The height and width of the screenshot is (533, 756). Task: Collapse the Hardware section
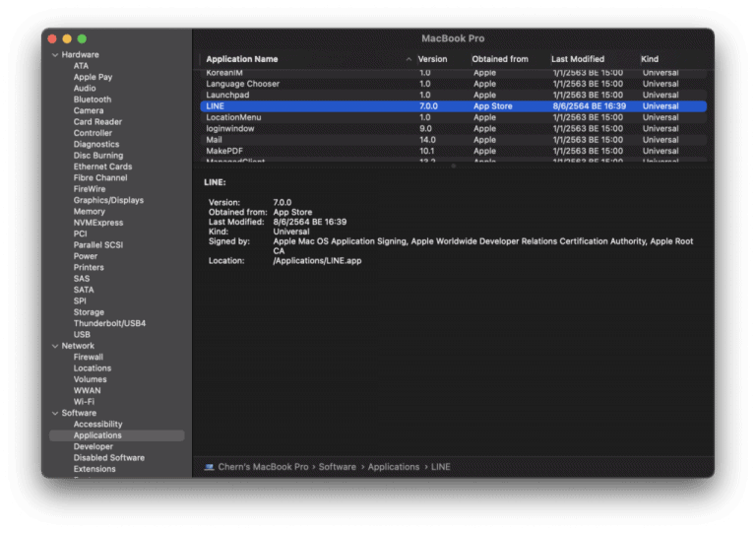[x=54, y=55]
